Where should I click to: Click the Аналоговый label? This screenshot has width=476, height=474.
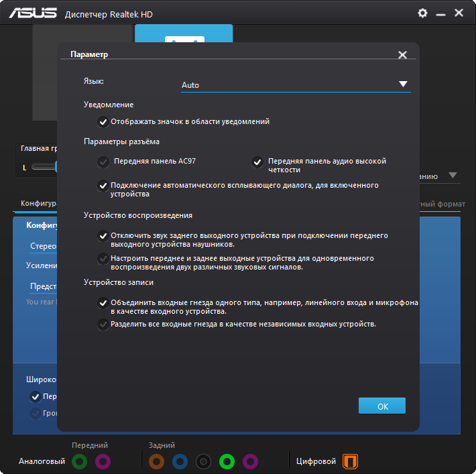tap(42, 461)
